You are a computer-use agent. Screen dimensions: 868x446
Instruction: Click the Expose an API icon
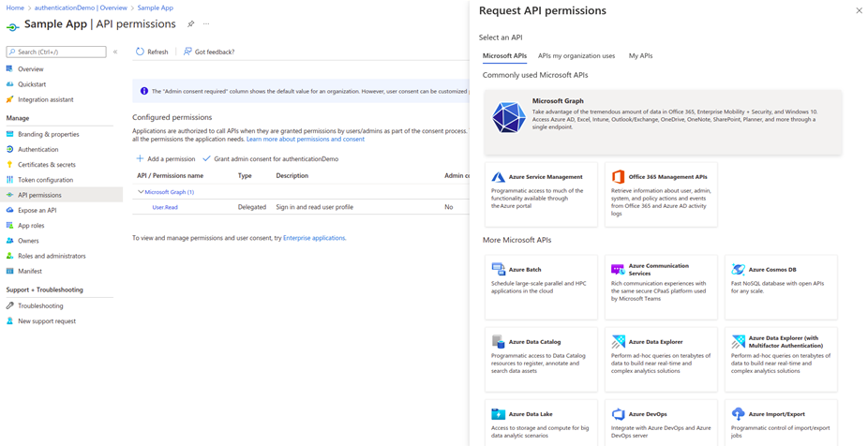tap(9, 210)
